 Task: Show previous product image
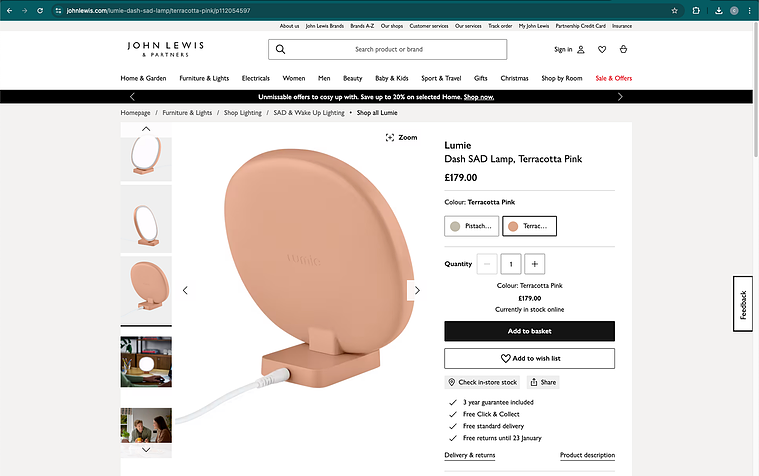coord(185,290)
